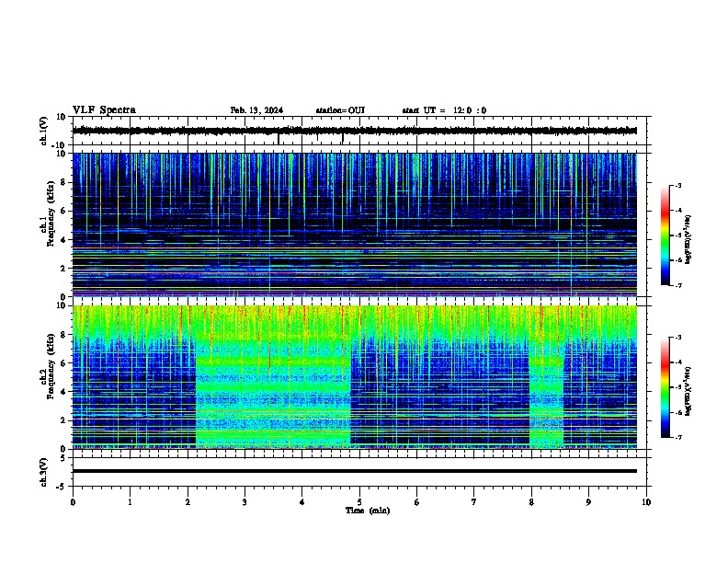This screenshot has height=563, width=728.
Task: Click the ch.2 spectrogram color scale bar
Action: tap(665, 387)
